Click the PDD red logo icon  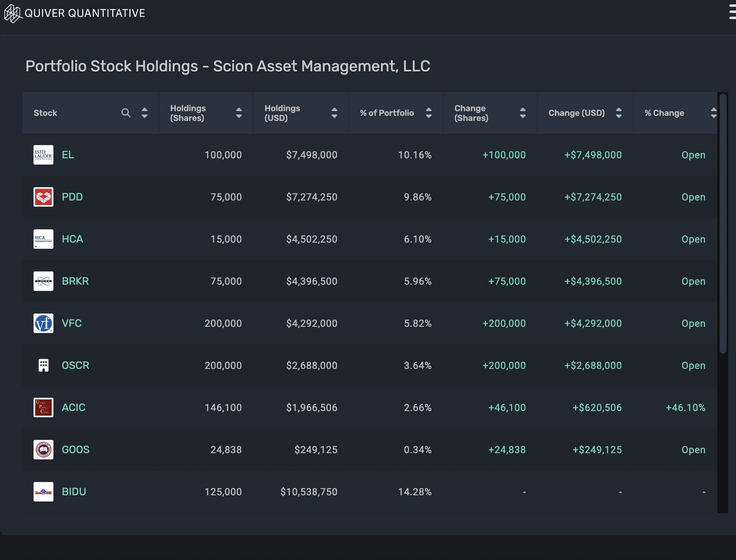(43, 197)
